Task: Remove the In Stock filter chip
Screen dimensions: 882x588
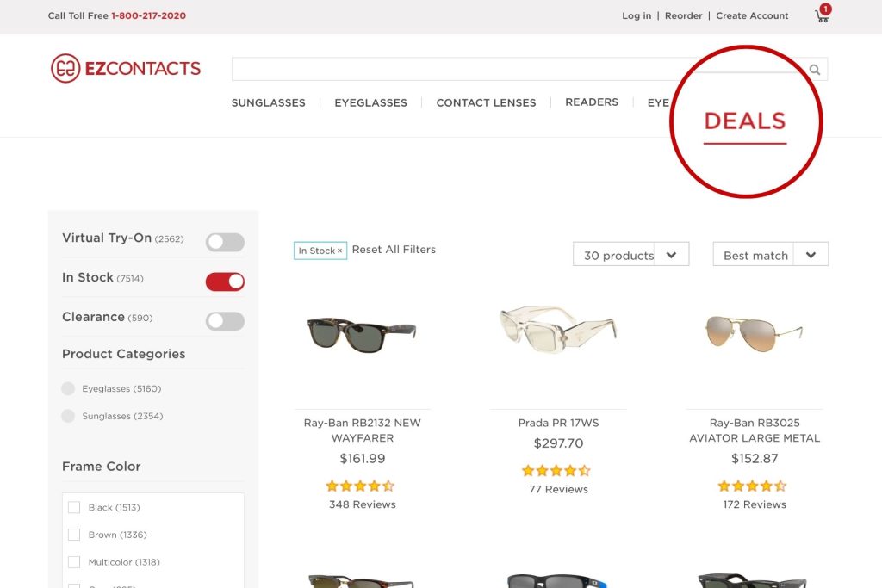Action: pyautogui.click(x=339, y=250)
